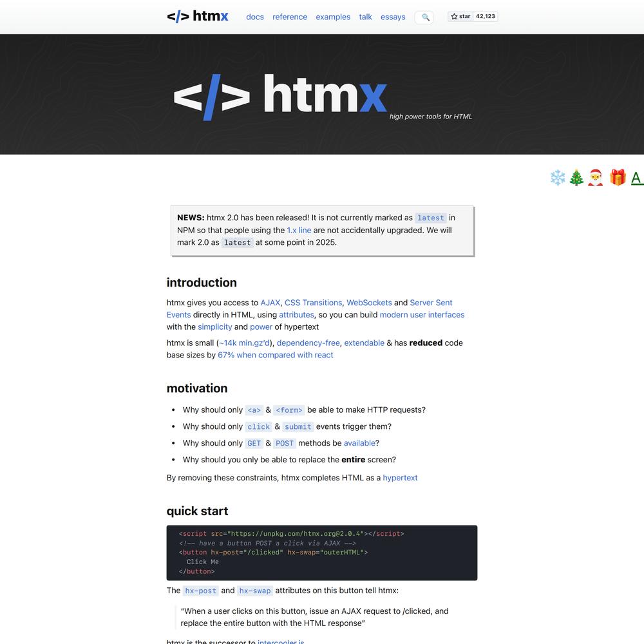Image resolution: width=644 pixels, height=644 pixels.
Task: Open '67% when compared with react' link
Action: click(x=275, y=355)
